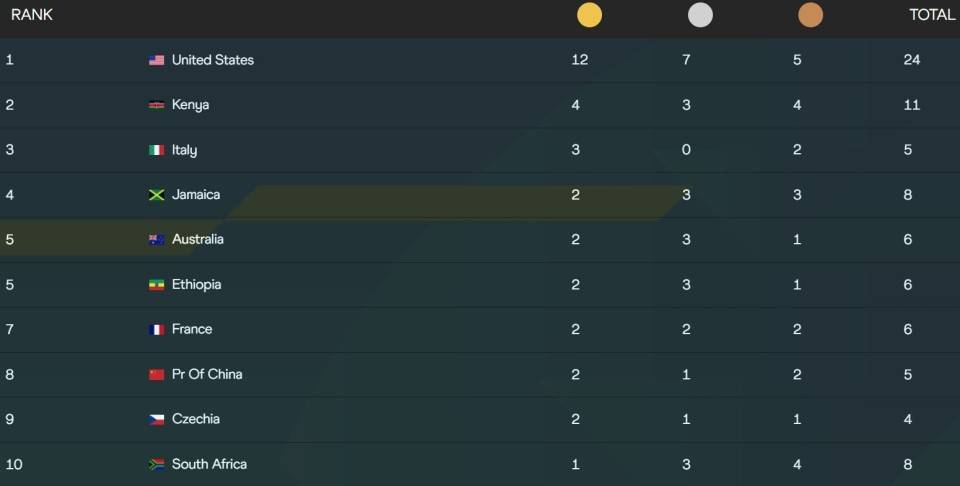Open the United States country link
This screenshot has height=486, width=960.
pos(212,60)
